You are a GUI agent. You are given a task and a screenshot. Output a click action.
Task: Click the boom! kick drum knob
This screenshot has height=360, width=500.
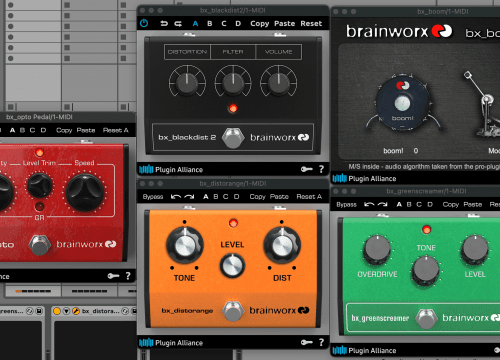(402, 103)
